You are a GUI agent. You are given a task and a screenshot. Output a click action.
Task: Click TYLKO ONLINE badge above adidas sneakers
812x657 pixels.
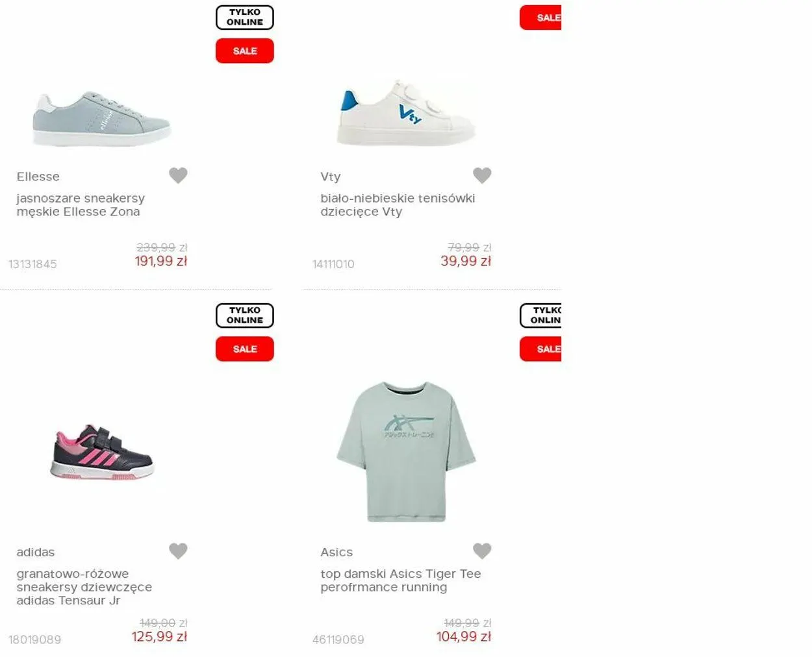[245, 316]
